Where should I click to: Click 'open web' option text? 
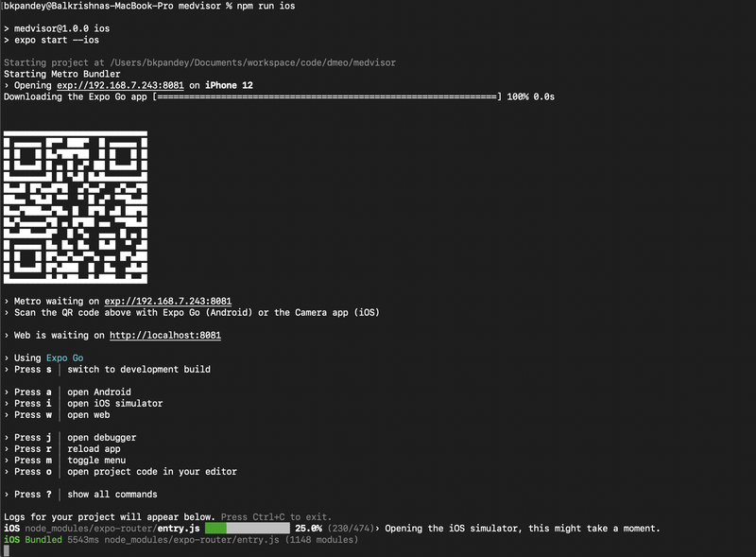pyautogui.click(x=88, y=414)
